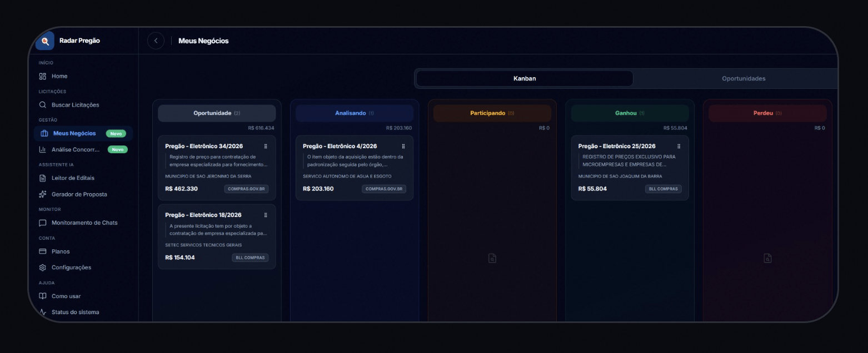The width and height of the screenshot is (868, 353).
Task: Click the back chevron button in header
Action: point(156,41)
